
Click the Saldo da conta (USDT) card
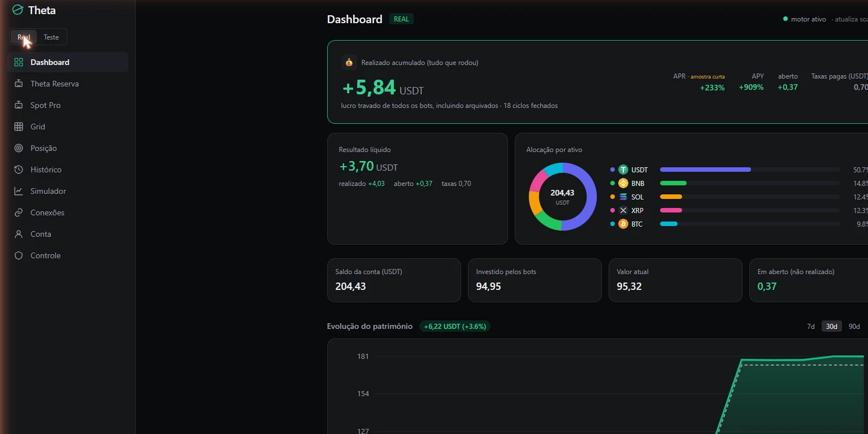[394, 280]
